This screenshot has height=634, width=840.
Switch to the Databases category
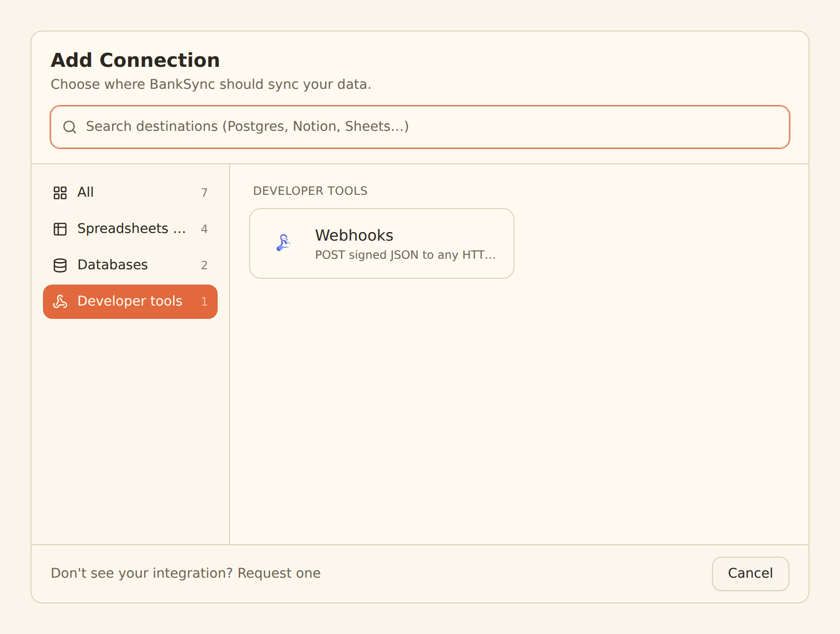coord(130,265)
